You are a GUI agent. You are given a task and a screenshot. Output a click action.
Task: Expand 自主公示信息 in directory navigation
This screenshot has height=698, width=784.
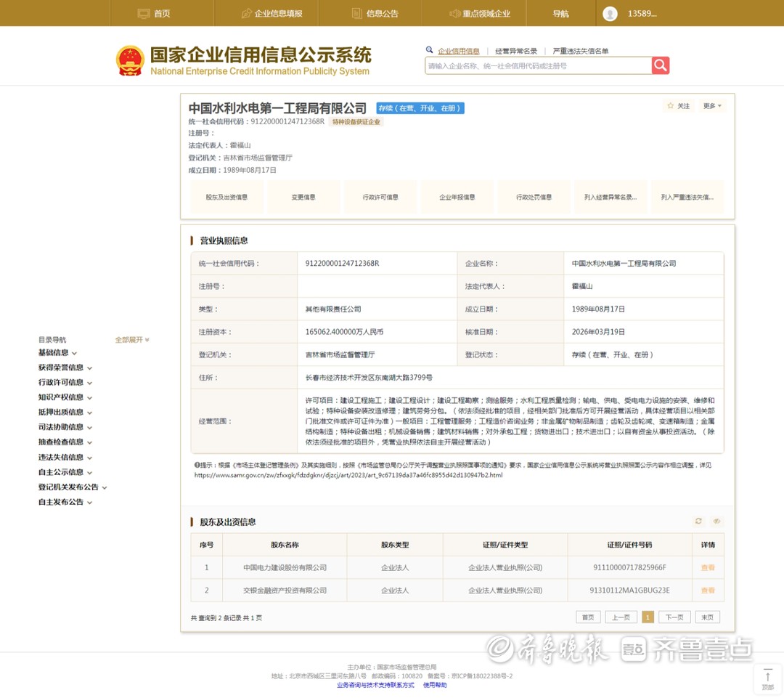[65, 472]
